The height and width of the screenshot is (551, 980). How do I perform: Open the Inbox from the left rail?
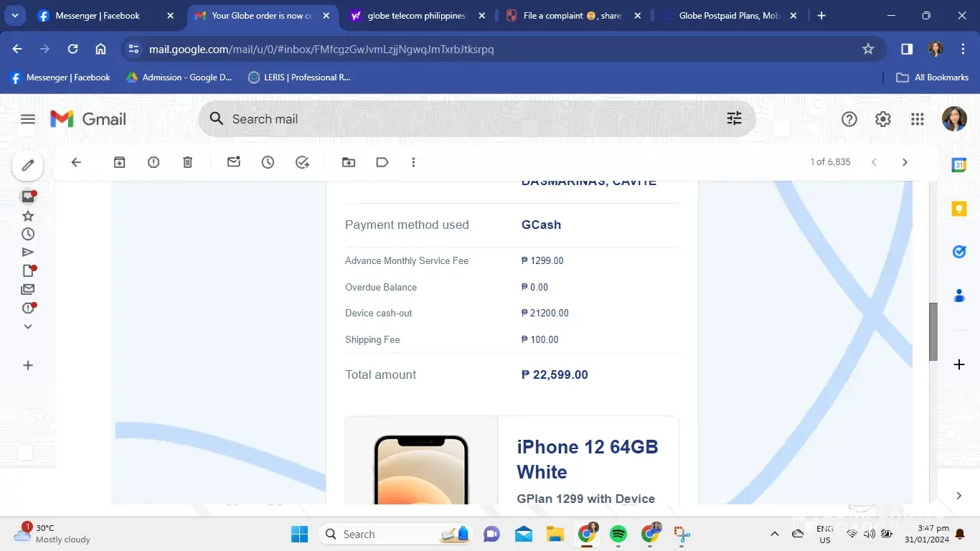pyautogui.click(x=28, y=197)
